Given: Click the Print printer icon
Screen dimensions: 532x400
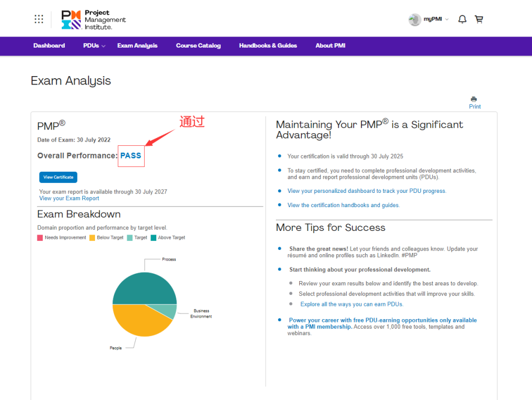Looking at the screenshot, I should click(x=474, y=99).
